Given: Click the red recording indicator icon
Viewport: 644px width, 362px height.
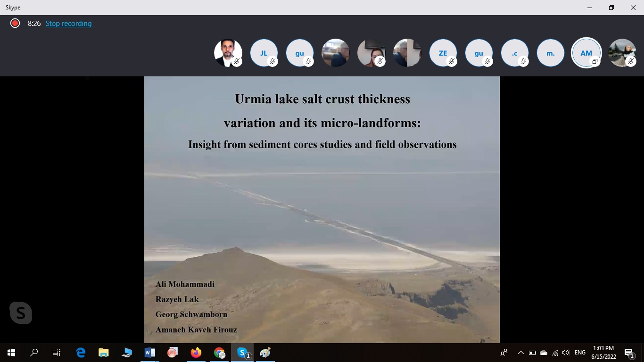Looking at the screenshot, I should [x=15, y=24].
